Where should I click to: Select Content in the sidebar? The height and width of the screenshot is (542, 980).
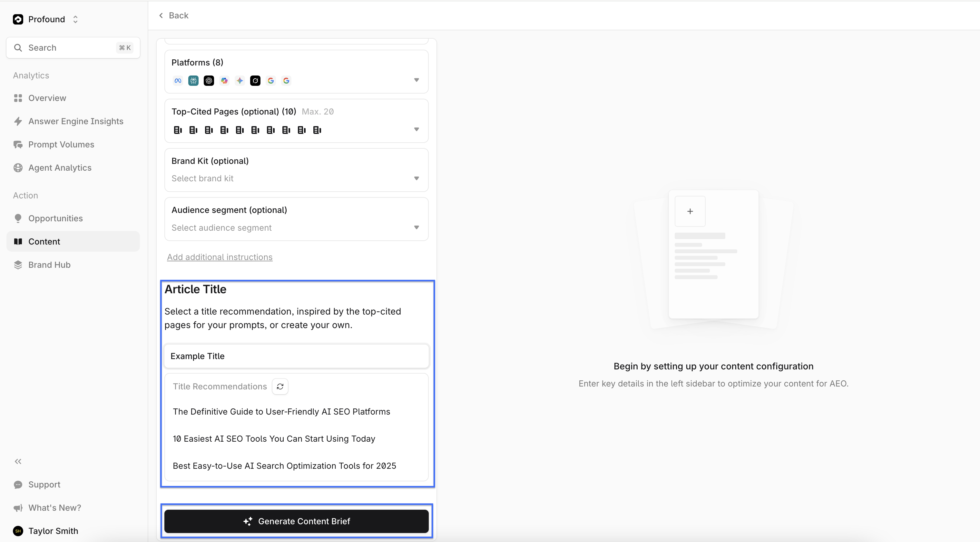click(x=73, y=241)
